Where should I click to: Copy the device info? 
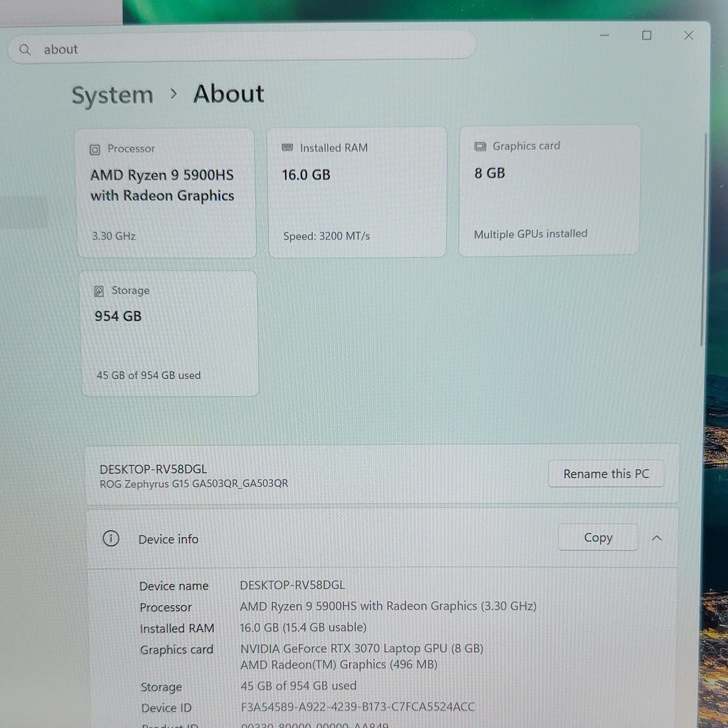(598, 538)
